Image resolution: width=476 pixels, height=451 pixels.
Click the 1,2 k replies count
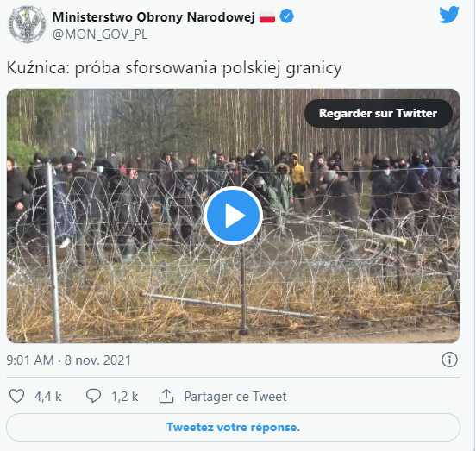click(x=125, y=397)
